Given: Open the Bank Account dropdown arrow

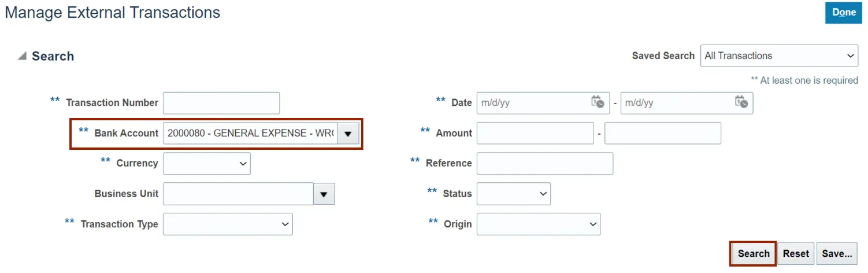Looking at the screenshot, I should [x=348, y=133].
